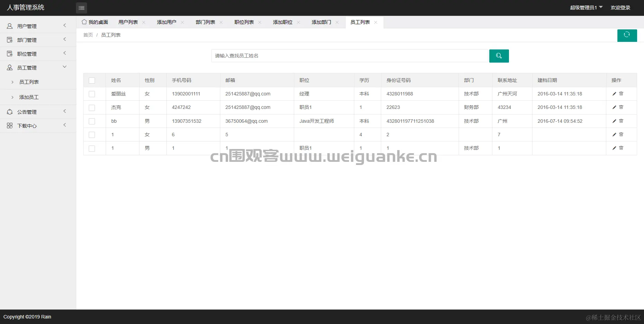The width and height of the screenshot is (644, 324).
Task: Toggle the select-all checkbox in table header
Action: [92, 81]
